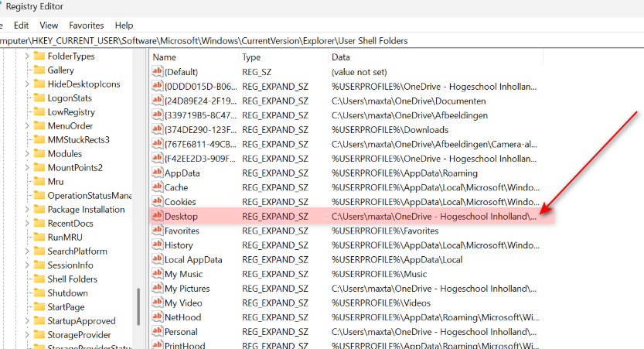Click the {767E6811-49CB... value's ab icon
Screen dimensions: 644x349
157,143
